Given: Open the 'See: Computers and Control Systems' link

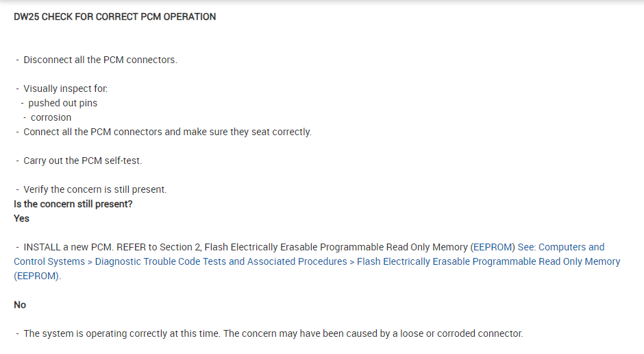Looking at the screenshot, I should point(560,247).
